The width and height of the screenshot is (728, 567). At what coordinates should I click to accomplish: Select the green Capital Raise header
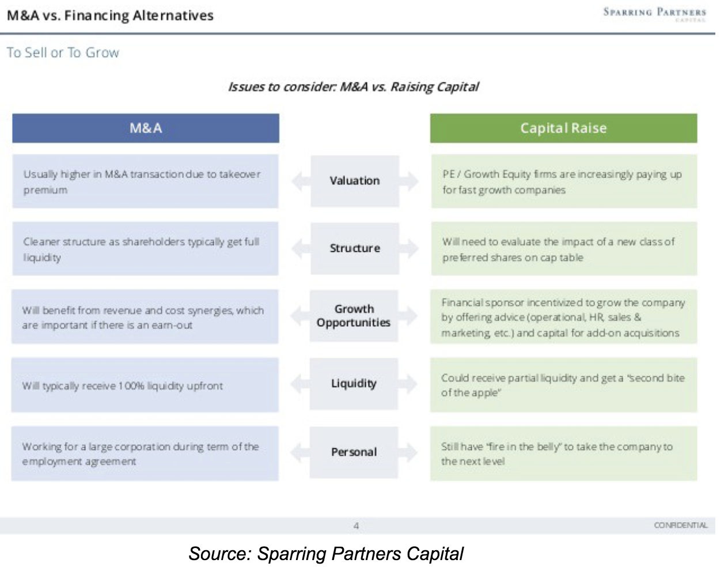(x=563, y=128)
